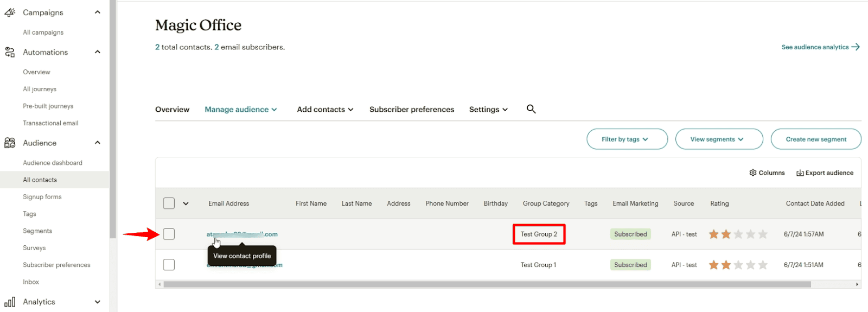Click the Test Group 2 cell
The image size is (868, 312).
tap(539, 234)
